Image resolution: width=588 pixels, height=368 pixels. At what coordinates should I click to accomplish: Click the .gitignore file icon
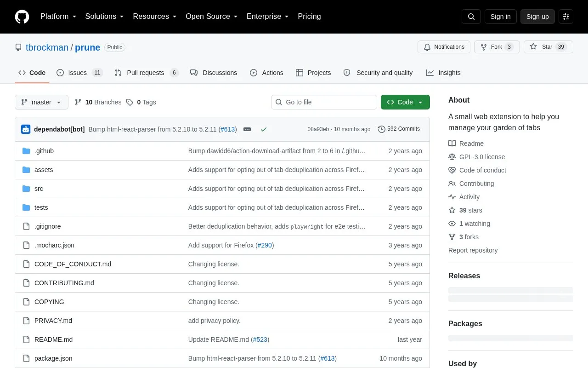pos(26,226)
